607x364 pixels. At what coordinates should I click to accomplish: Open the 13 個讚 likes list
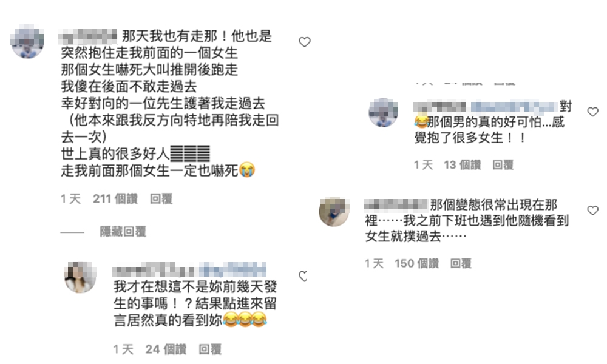coord(462,165)
